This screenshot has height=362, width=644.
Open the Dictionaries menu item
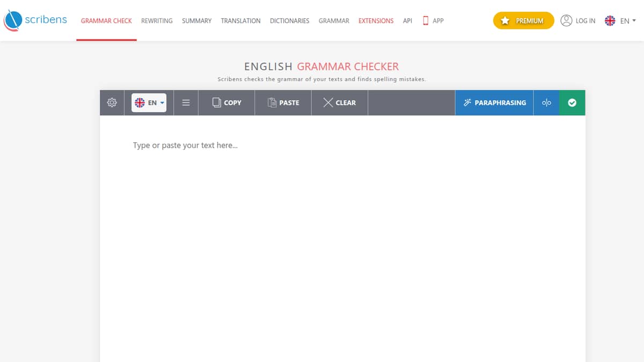tap(289, 20)
